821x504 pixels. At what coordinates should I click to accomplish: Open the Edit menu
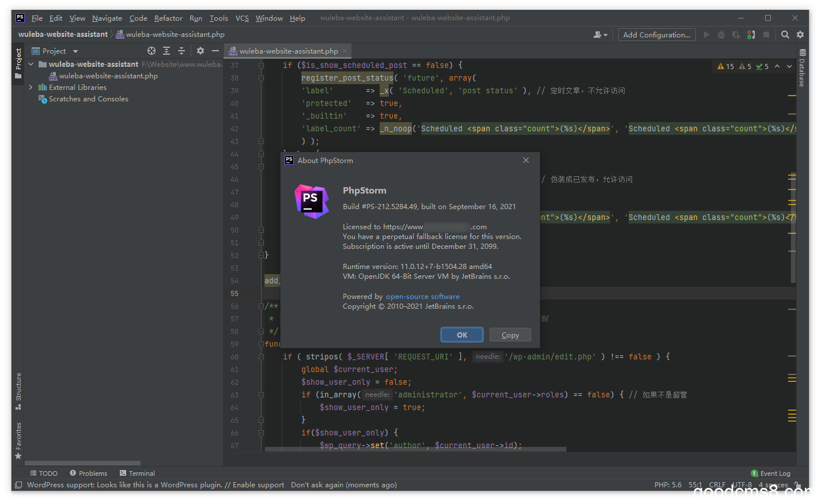pos(56,18)
